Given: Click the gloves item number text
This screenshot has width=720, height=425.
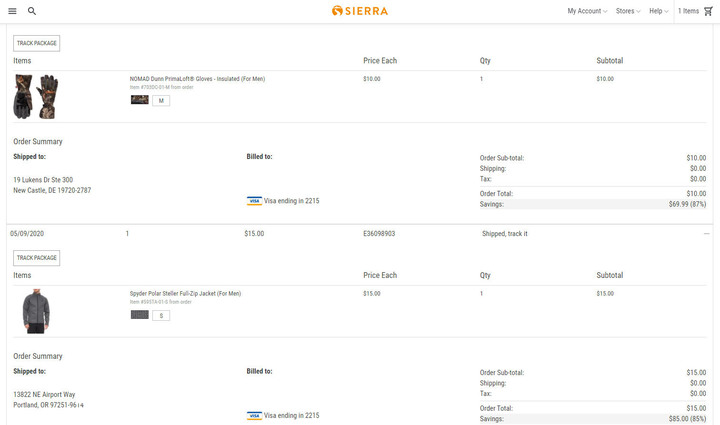Looking at the screenshot, I should pyautogui.click(x=162, y=87).
